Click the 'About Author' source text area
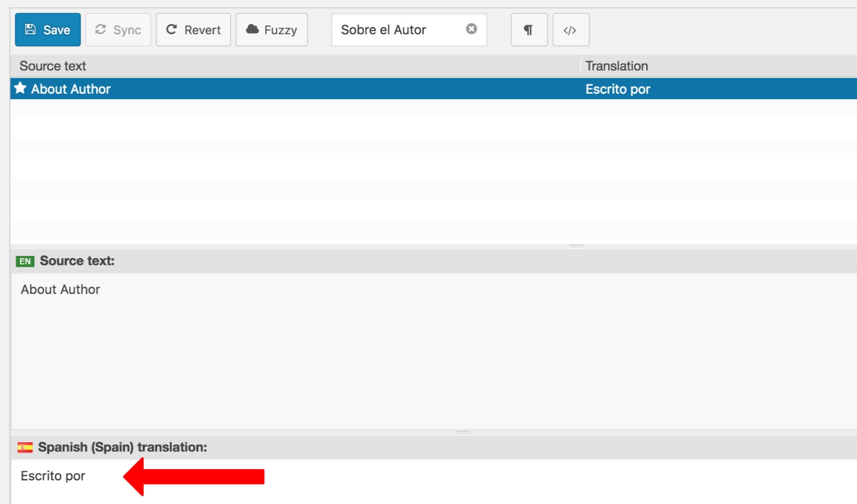 (433, 351)
